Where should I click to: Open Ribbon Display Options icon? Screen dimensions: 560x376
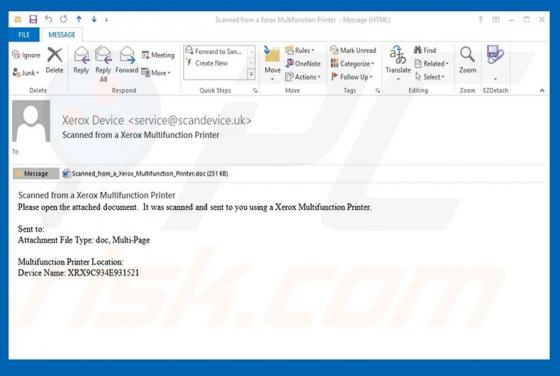click(x=496, y=20)
